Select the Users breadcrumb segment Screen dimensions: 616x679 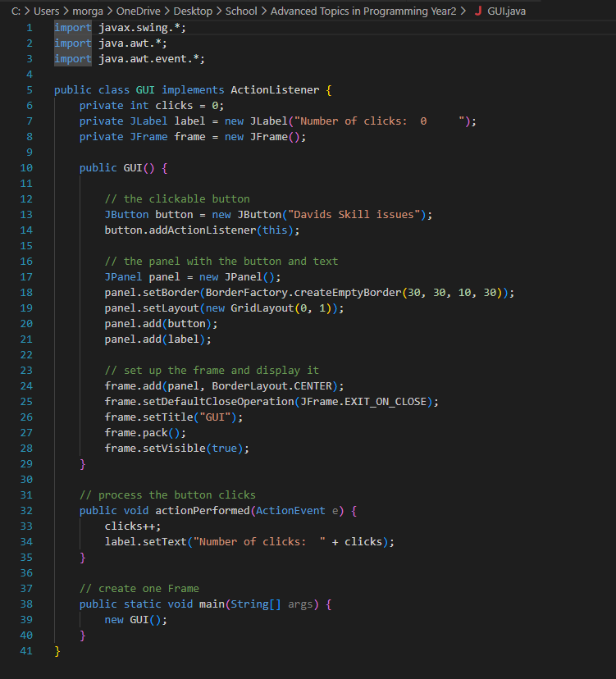pyautogui.click(x=47, y=11)
